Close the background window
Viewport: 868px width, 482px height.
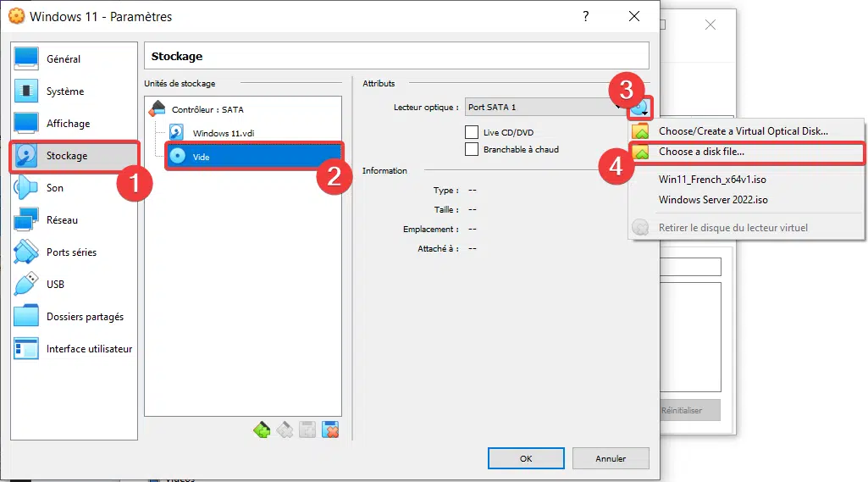point(710,25)
